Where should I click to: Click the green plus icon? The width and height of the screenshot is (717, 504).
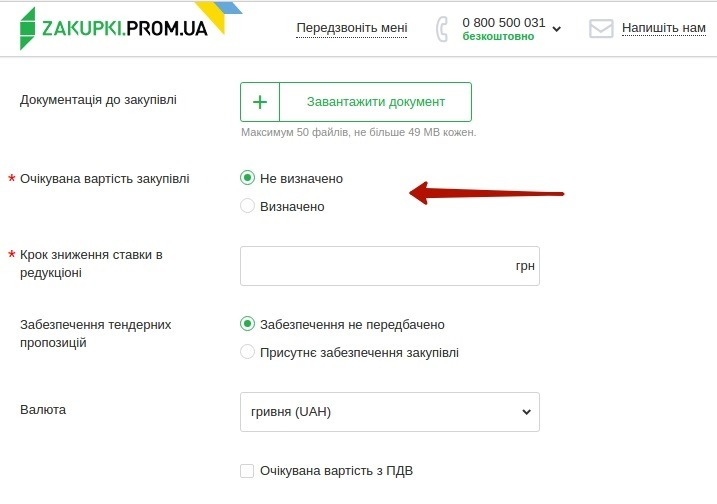260,102
